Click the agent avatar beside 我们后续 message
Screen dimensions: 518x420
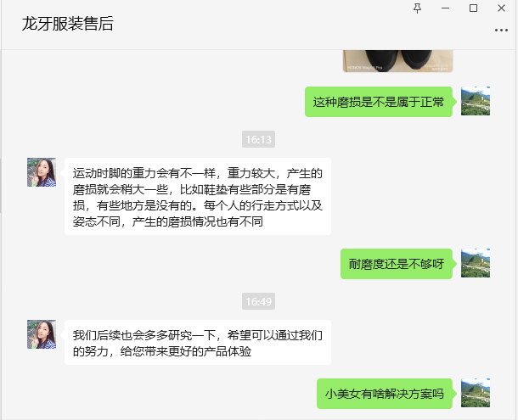(42, 334)
